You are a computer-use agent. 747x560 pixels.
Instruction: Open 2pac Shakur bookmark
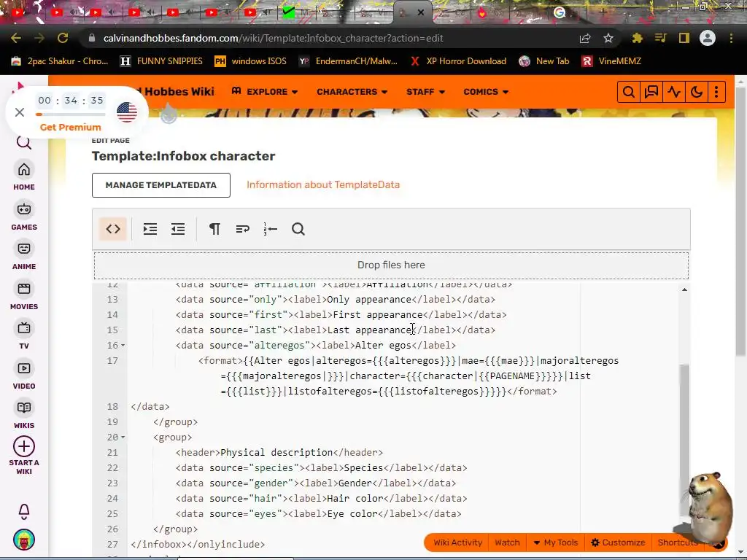point(60,61)
